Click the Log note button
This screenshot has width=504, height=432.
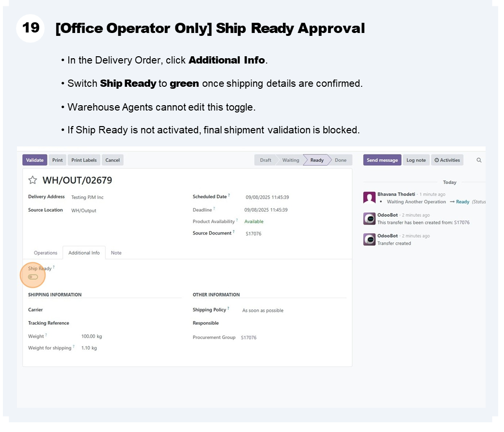click(416, 160)
